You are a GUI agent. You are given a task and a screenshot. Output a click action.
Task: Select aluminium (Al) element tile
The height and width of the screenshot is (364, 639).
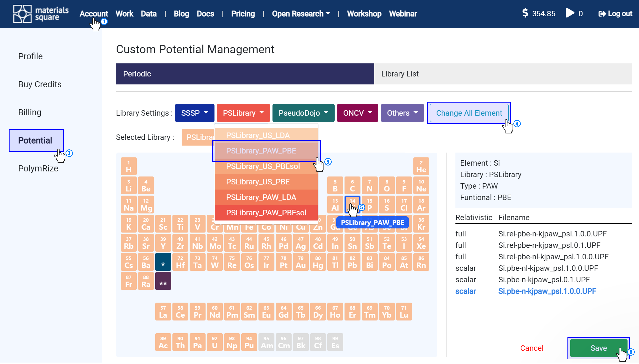335,204
